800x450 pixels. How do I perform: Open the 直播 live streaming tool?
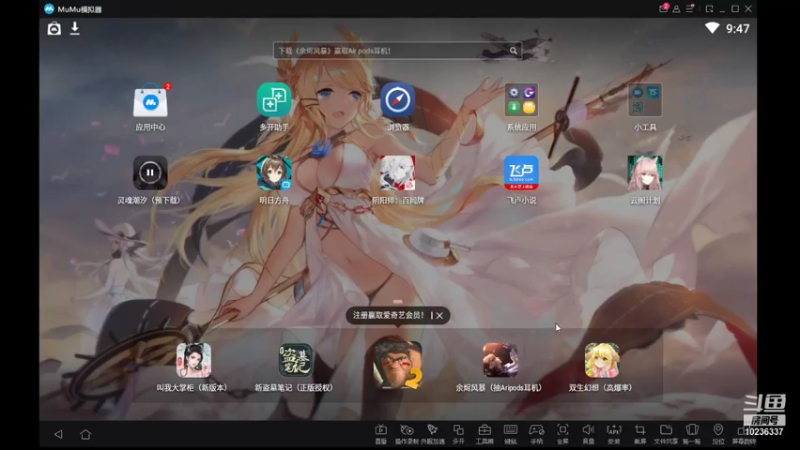point(381,433)
